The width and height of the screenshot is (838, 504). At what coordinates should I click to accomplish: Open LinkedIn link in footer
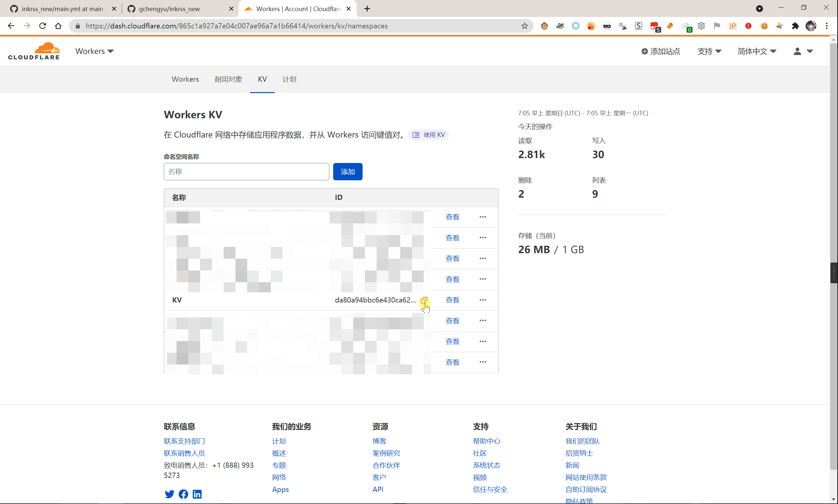(x=197, y=494)
